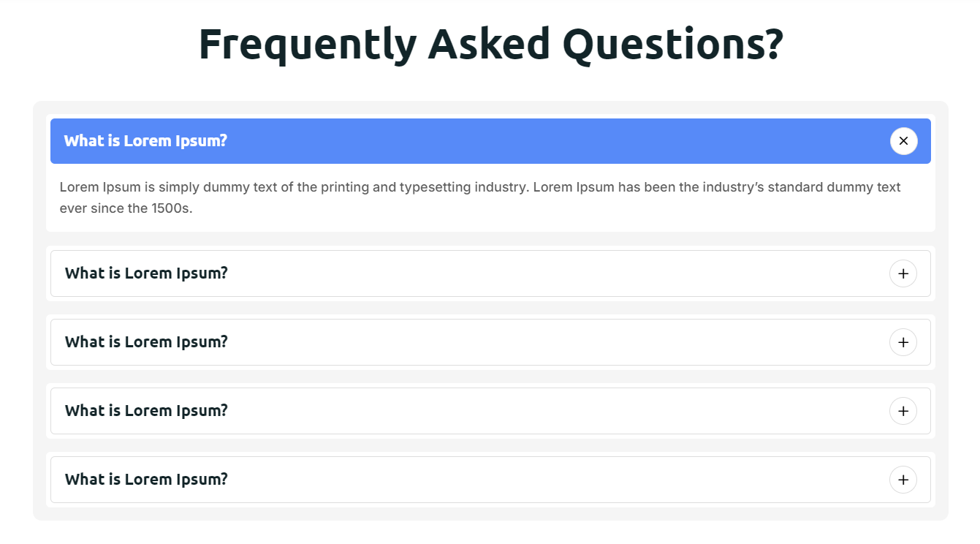Select the fourth "What is Lorem Ipsum?" question text
Viewport: 980px width, 544px height.
click(x=146, y=411)
